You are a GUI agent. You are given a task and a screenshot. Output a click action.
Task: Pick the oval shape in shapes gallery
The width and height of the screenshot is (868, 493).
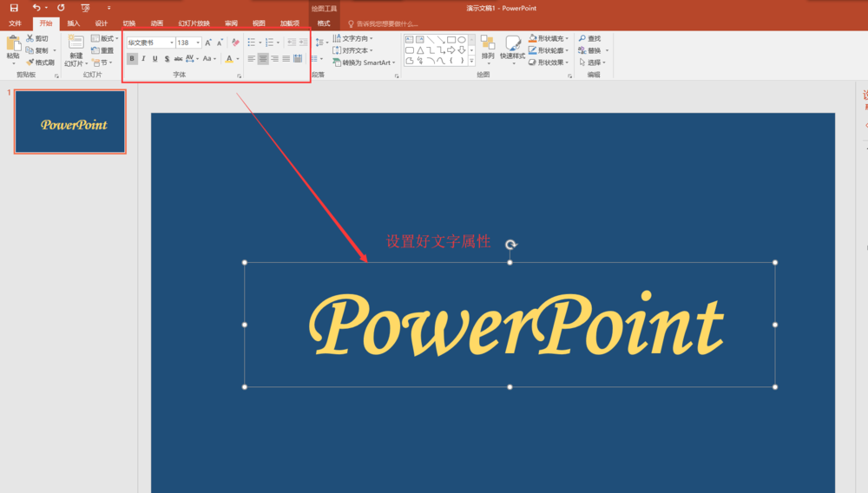462,40
